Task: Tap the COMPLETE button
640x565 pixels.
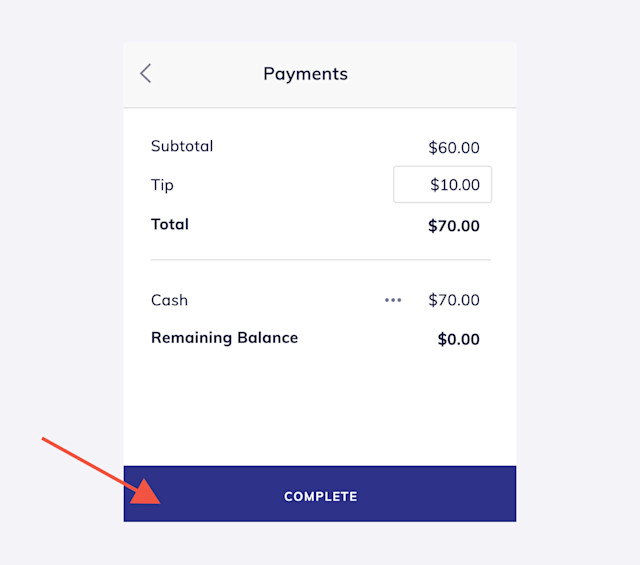Action: click(320, 494)
